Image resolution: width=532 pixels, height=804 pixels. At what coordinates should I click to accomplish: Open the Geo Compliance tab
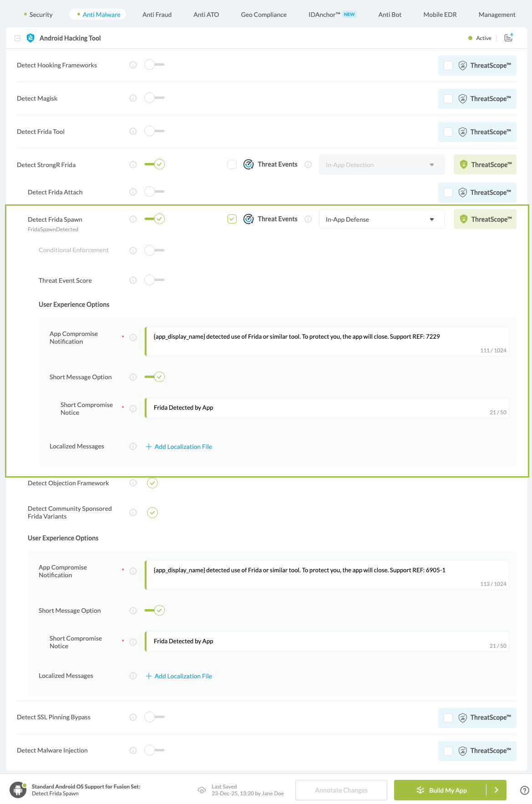[263, 15]
